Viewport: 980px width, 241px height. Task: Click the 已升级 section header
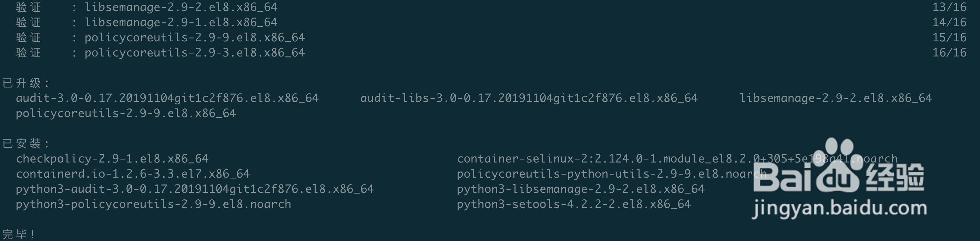coord(26,83)
